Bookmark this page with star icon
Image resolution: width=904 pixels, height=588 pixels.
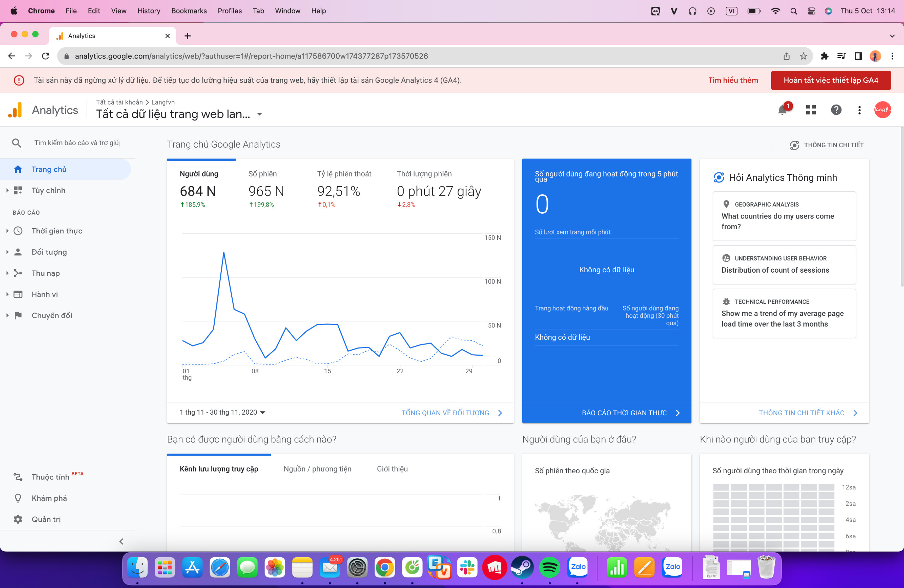tap(803, 56)
